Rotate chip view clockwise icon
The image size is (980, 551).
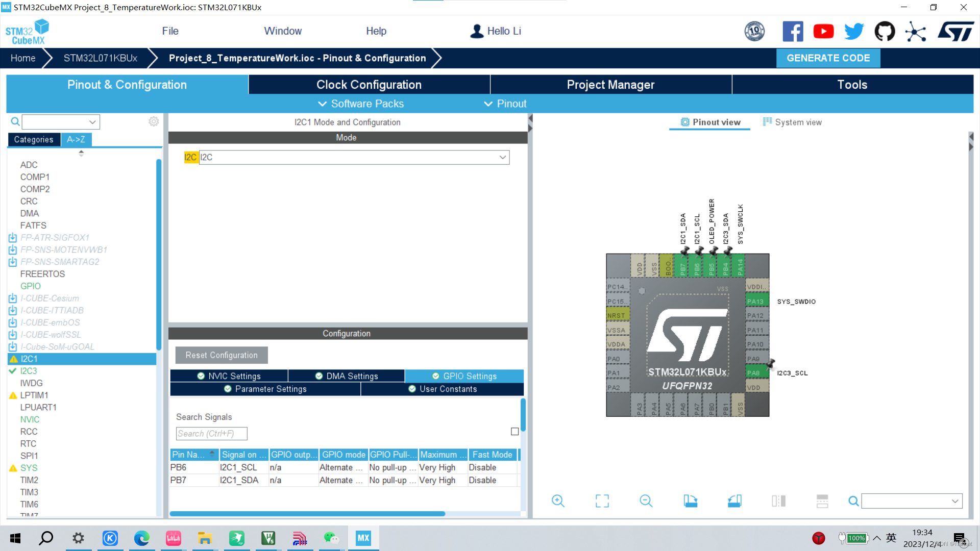(690, 501)
